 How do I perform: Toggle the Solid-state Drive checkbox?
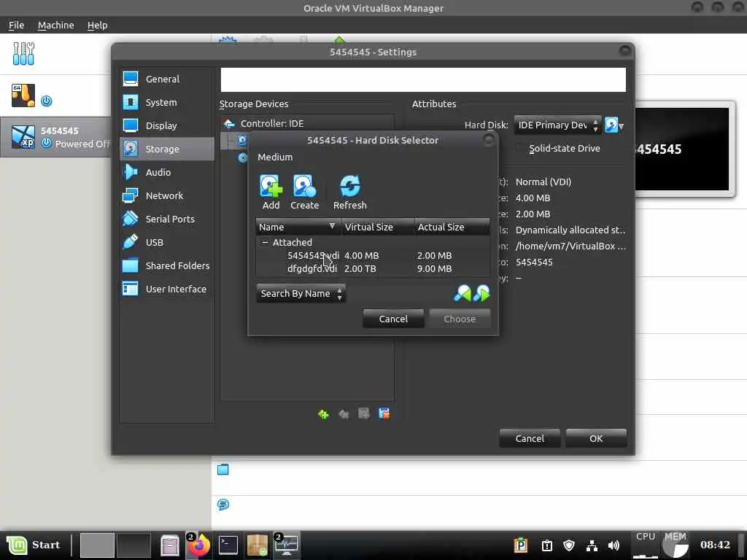(x=520, y=149)
